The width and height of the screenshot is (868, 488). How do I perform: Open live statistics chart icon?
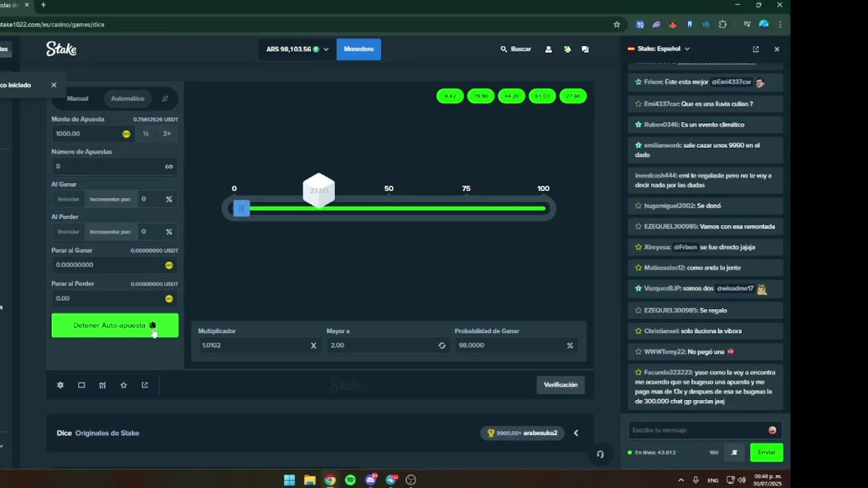click(x=102, y=385)
